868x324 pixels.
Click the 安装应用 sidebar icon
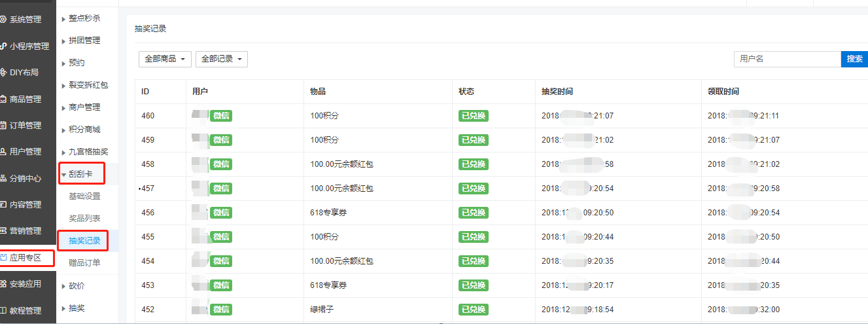(4, 284)
